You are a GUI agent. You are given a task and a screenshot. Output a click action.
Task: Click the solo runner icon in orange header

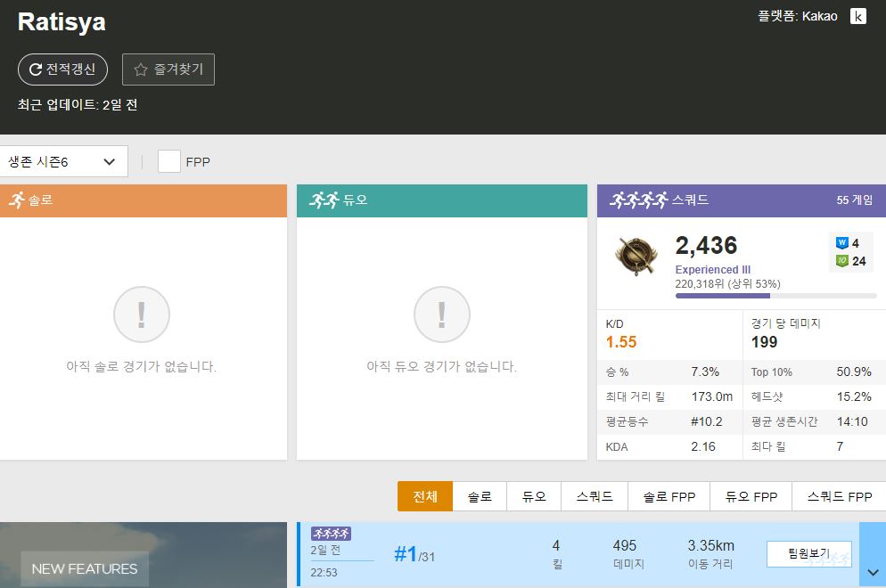tap(16, 200)
